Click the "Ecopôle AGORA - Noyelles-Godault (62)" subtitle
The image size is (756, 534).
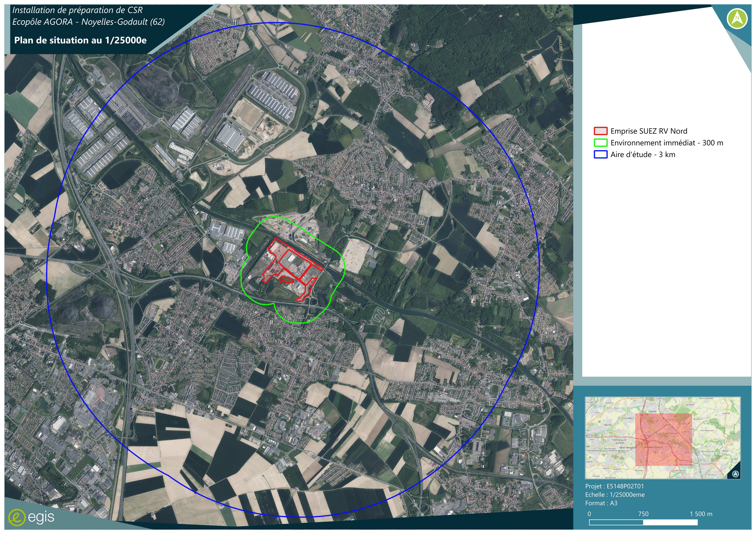(88, 22)
